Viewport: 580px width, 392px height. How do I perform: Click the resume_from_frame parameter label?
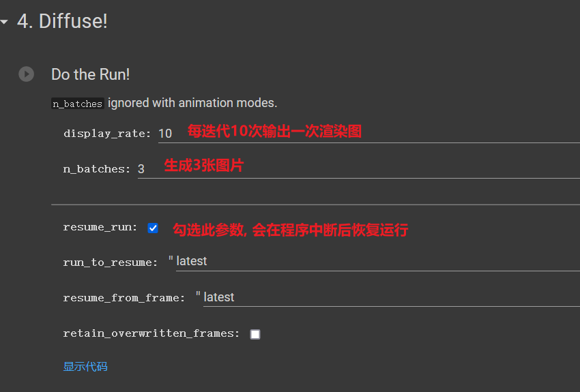click(124, 298)
